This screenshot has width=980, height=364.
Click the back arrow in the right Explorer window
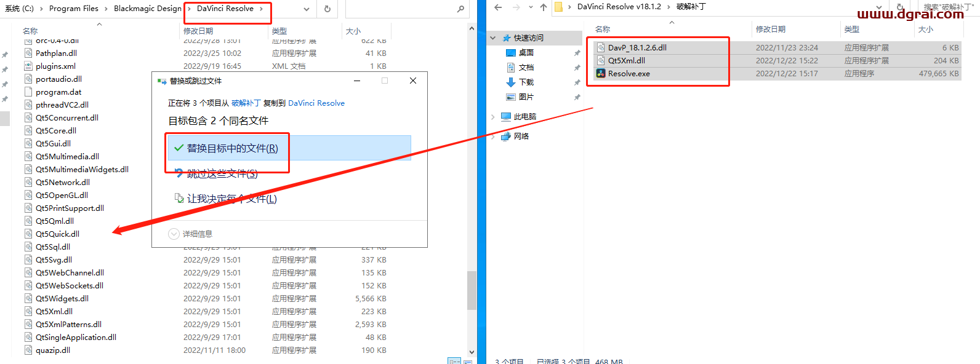pyautogui.click(x=498, y=7)
